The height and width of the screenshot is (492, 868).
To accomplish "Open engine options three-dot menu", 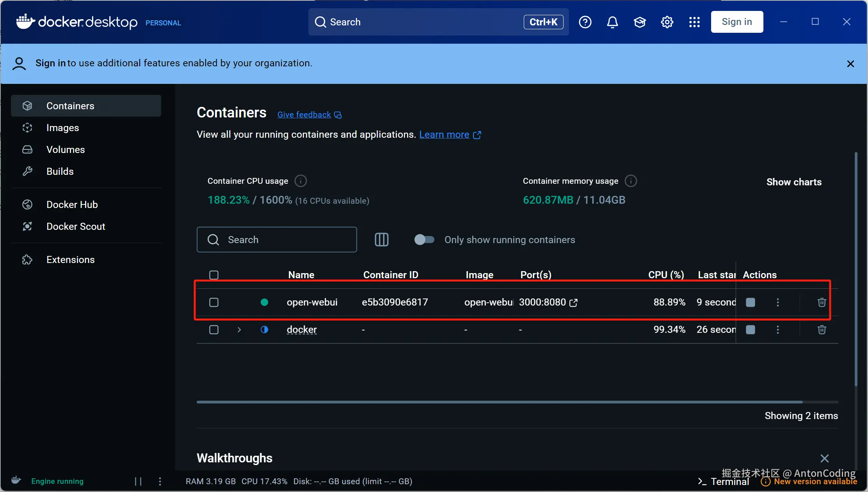I will tap(160, 481).
